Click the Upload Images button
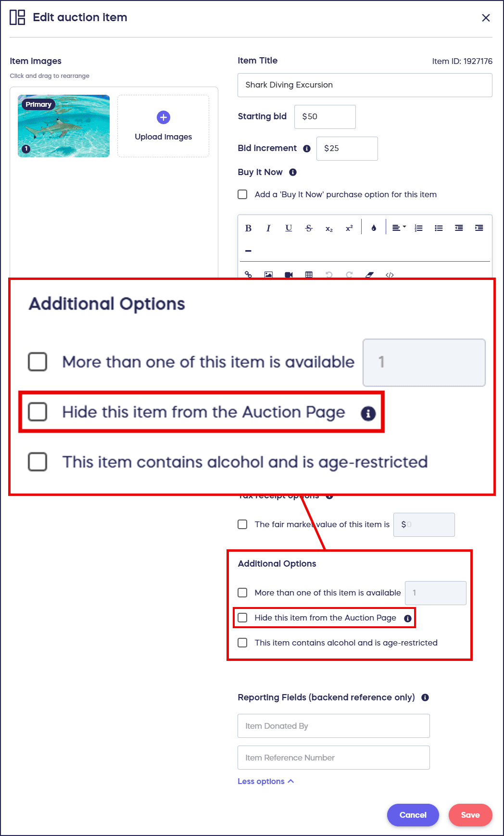The width and height of the screenshot is (504, 836). click(164, 126)
